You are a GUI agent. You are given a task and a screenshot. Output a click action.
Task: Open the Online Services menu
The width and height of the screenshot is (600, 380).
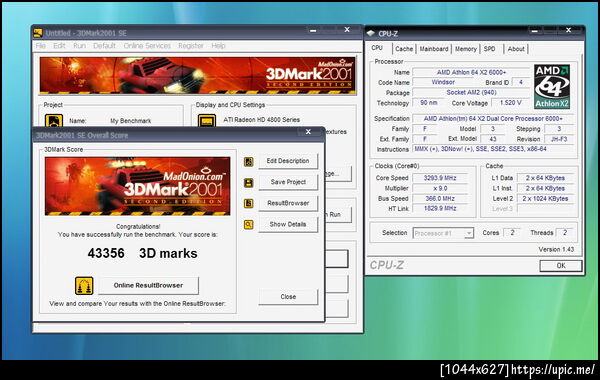[x=147, y=46]
